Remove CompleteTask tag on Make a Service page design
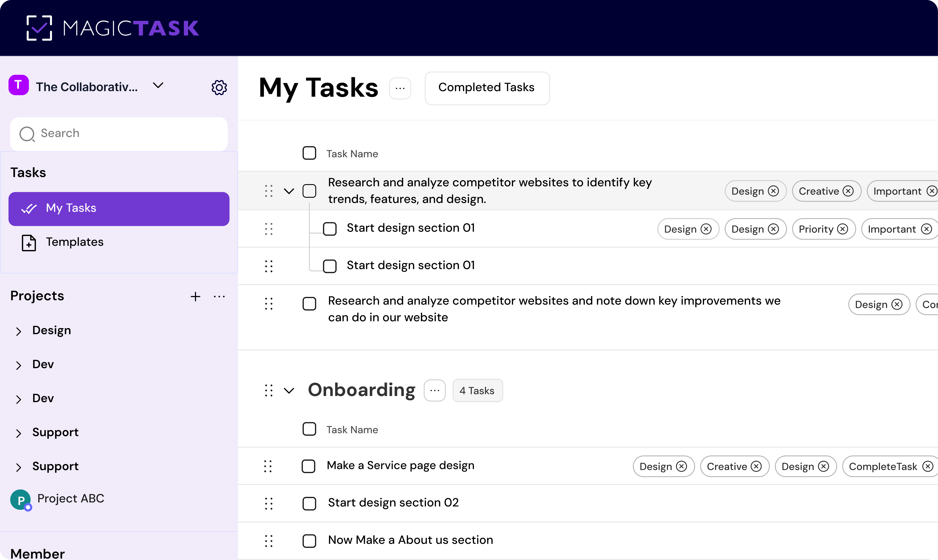This screenshot has height=560, width=938. 927,466
